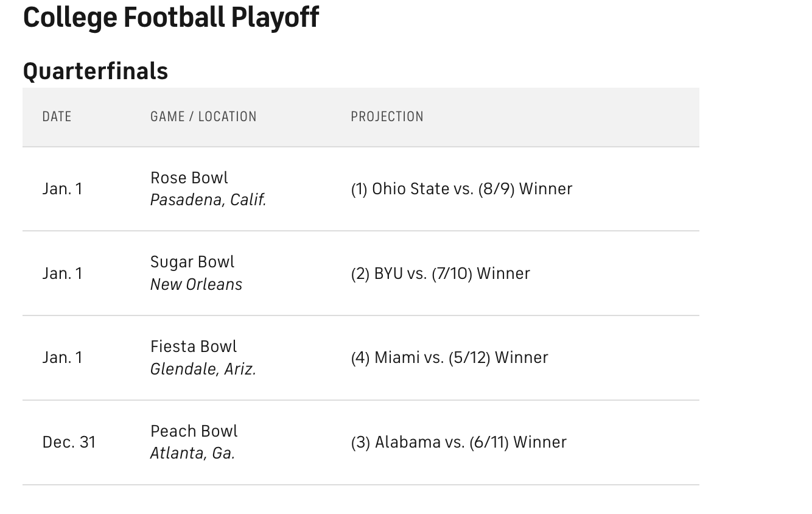
Task: Click the Atlanta, Ga. location text
Action: [x=192, y=453]
